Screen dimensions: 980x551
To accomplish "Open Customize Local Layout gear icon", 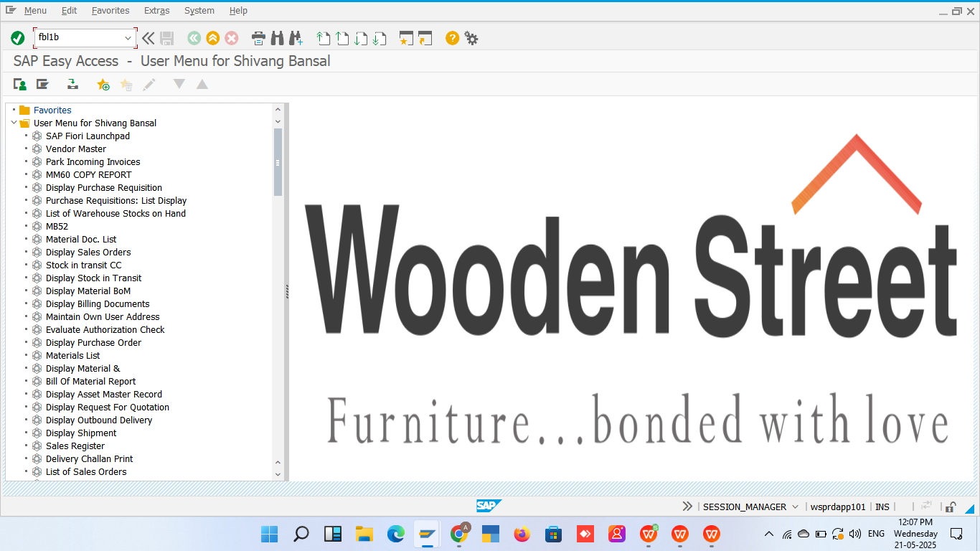I will [471, 38].
